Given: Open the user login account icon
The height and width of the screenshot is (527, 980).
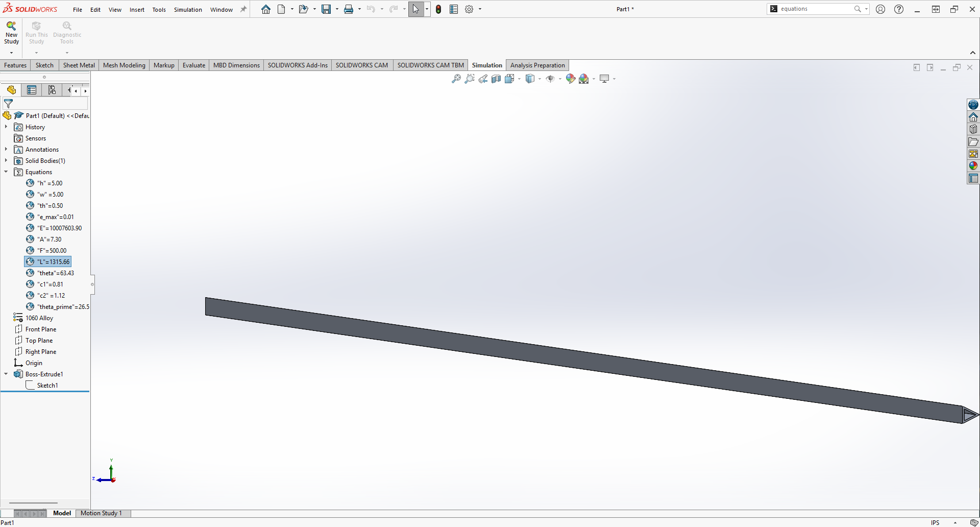Looking at the screenshot, I should [880, 9].
